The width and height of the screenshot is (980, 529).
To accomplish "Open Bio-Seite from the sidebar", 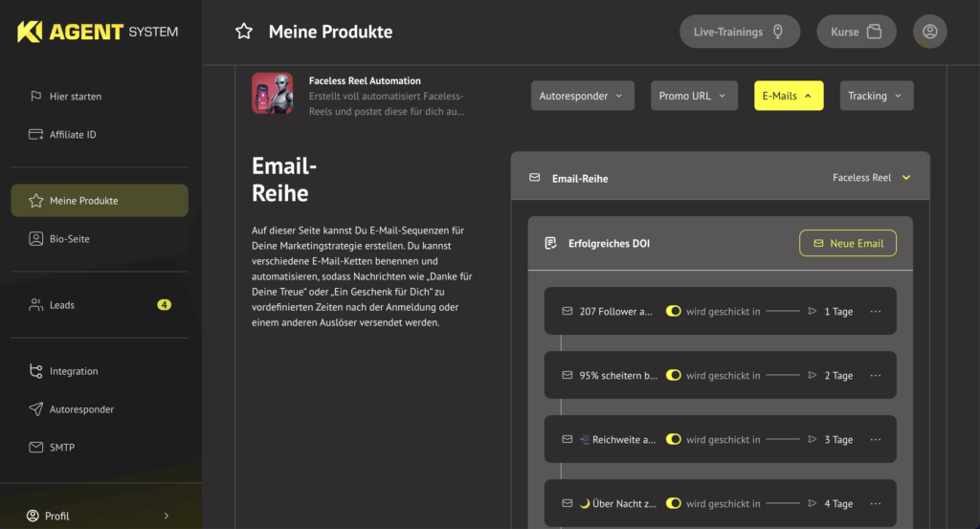I will click(x=69, y=238).
